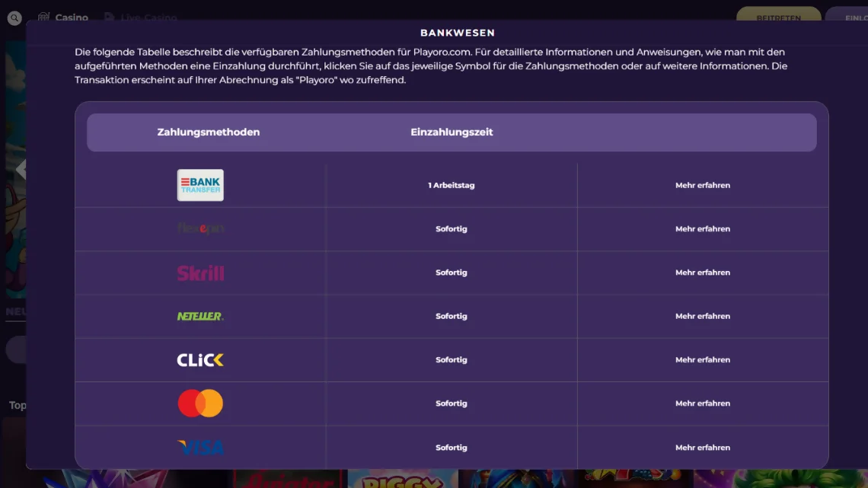Viewport: 868px width, 488px height.
Task: Click the Visa payment logo
Action: pyautogui.click(x=200, y=447)
